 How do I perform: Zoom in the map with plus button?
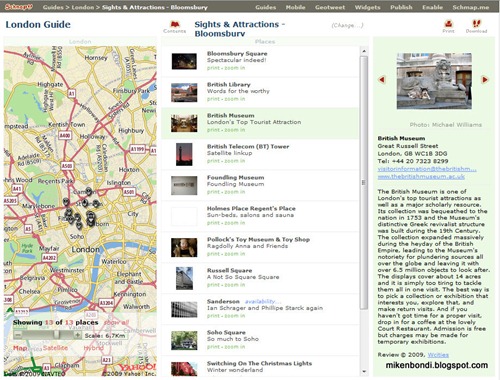[x=77, y=335]
